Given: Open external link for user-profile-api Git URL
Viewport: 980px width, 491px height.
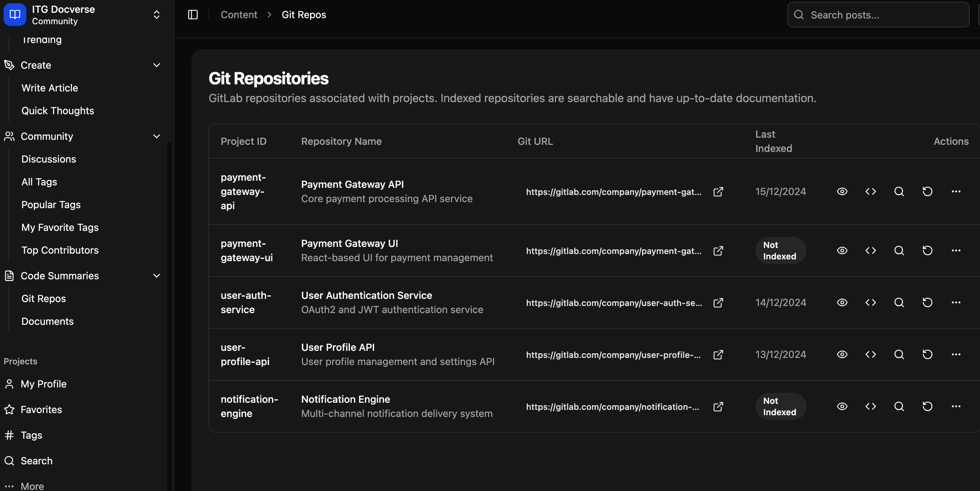Looking at the screenshot, I should (x=718, y=354).
